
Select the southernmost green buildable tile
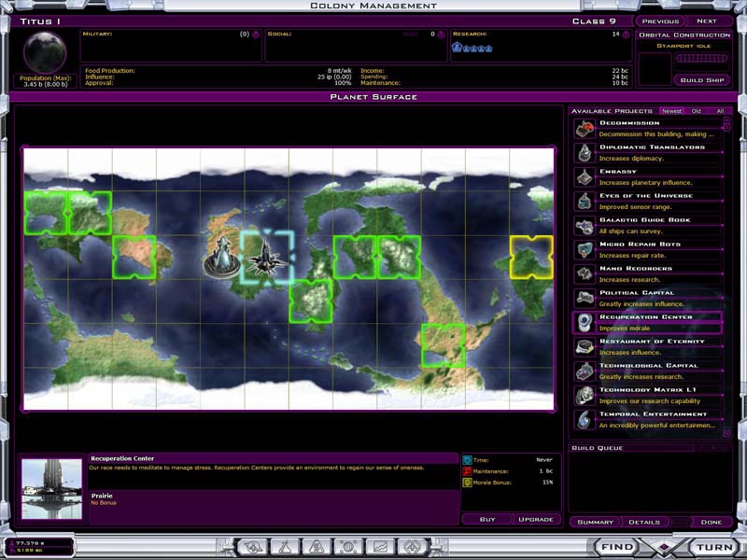[x=443, y=345]
